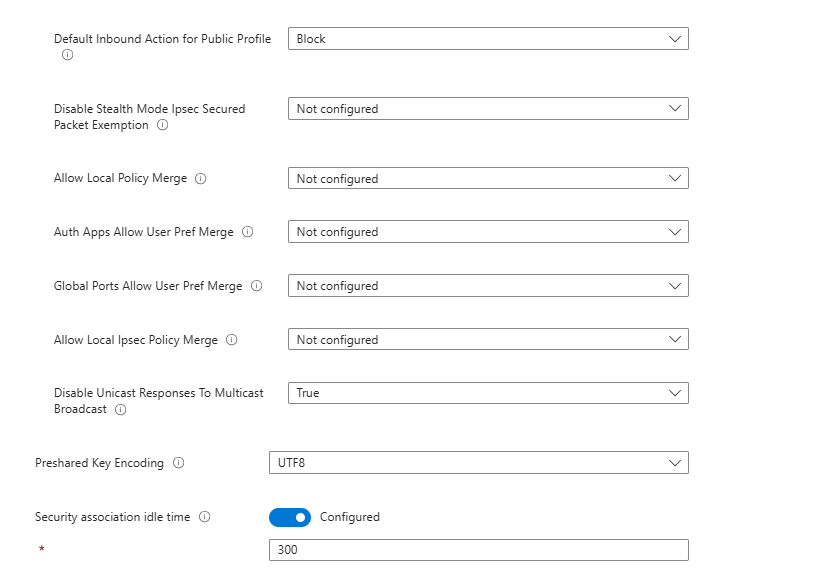The width and height of the screenshot is (822, 585).
Task: Open Default Inbound Action for Public Profile dropdown
Action: point(488,39)
